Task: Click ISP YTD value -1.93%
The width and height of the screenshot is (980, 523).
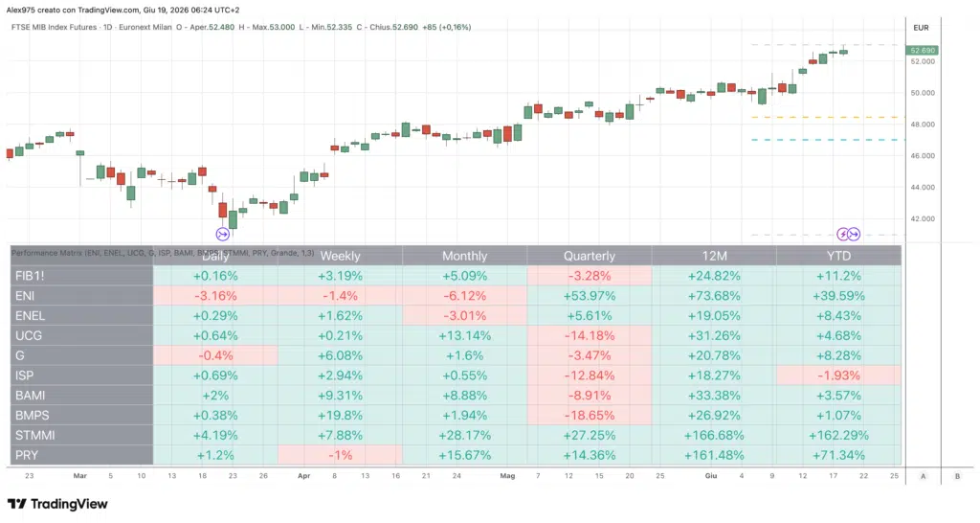Action: pyautogui.click(x=838, y=375)
